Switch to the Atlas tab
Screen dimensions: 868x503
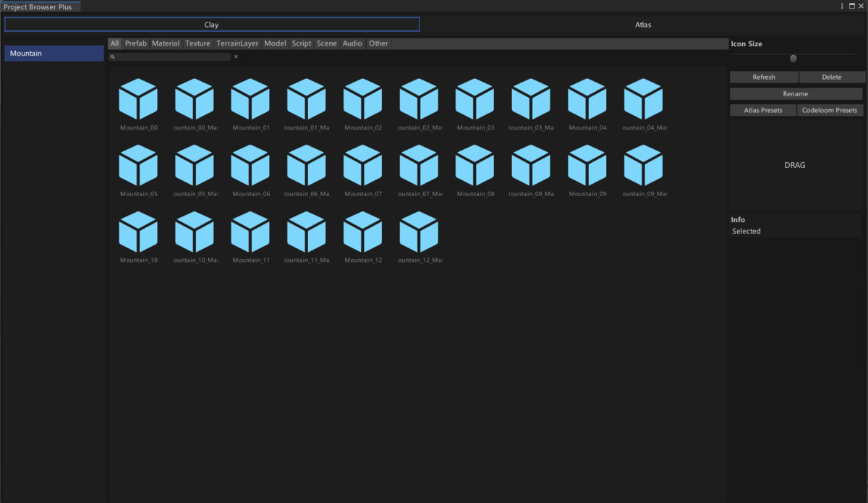point(643,24)
